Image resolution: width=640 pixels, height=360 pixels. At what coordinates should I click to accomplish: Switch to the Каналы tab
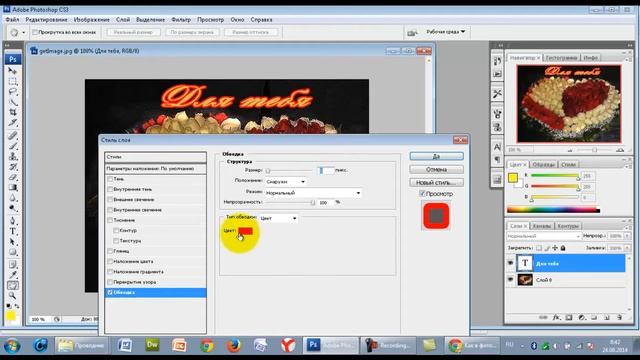pos(542,226)
